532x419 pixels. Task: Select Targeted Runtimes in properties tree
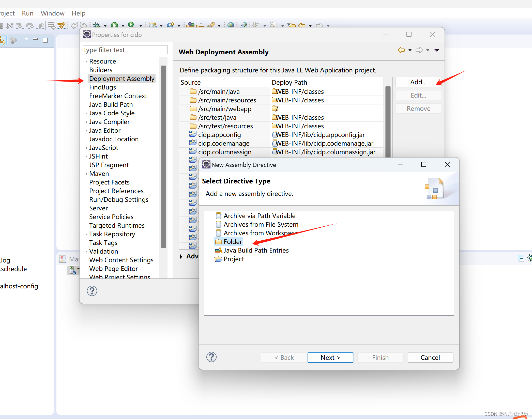[117, 225]
